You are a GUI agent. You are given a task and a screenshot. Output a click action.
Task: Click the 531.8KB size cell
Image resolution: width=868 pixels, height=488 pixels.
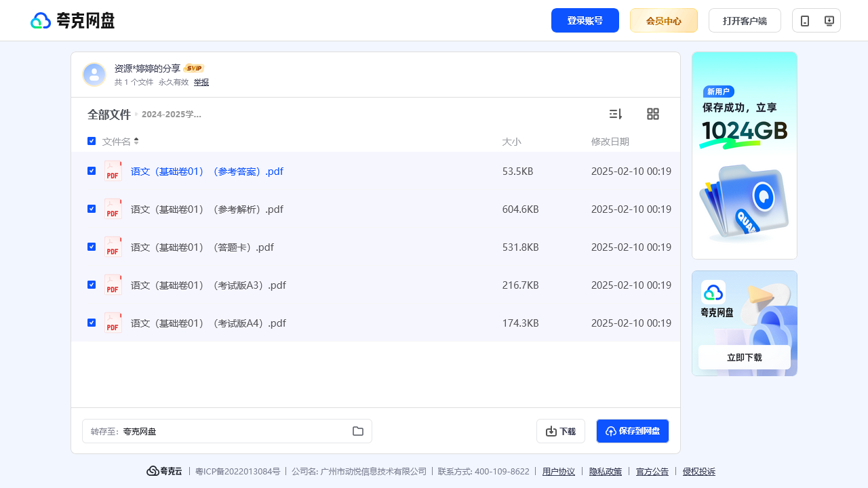click(x=521, y=247)
